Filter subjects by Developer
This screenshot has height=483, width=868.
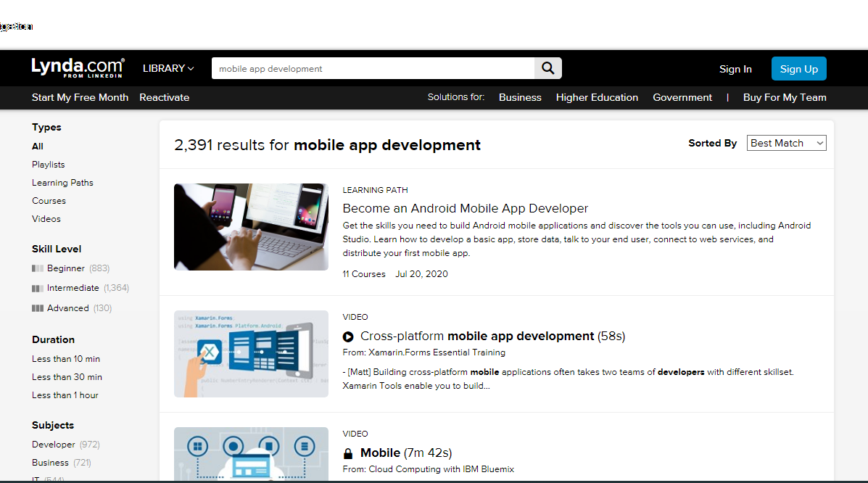54,445
